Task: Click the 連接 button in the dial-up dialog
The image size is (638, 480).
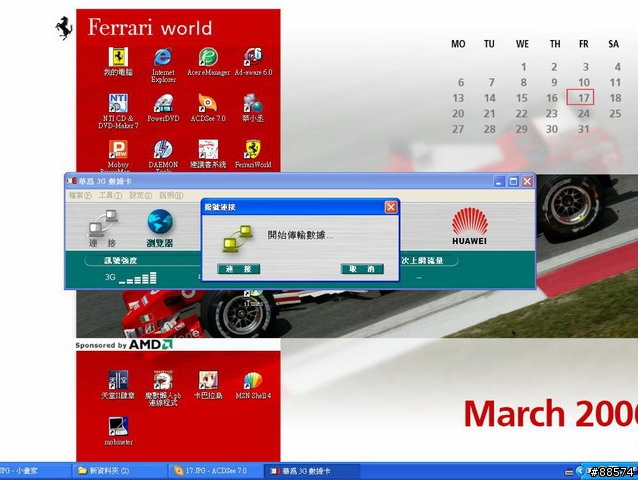Action: tap(238, 269)
